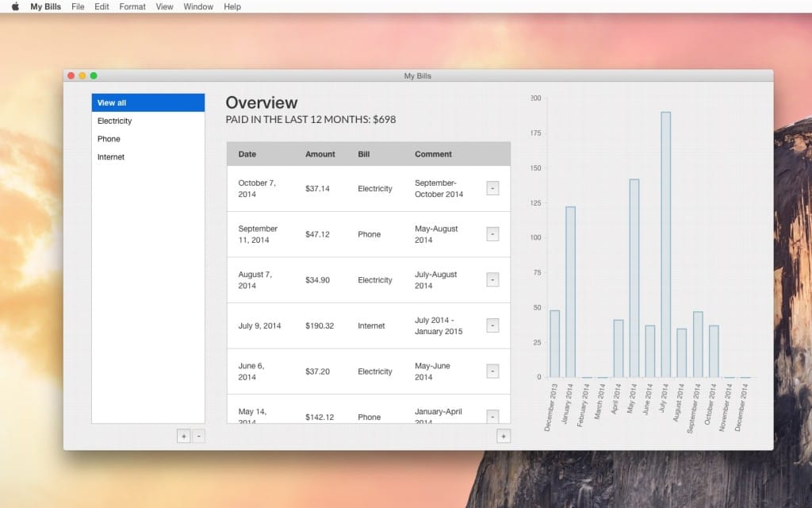This screenshot has height=508, width=812.
Task: Click the October 7, 2014 date cell
Action: click(258, 189)
